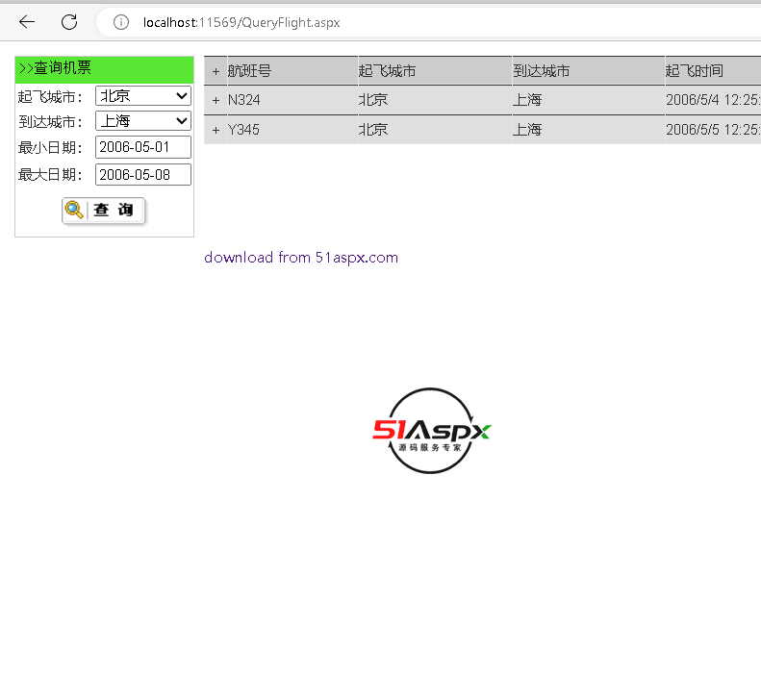Image resolution: width=761 pixels, height=700 pixels.
Task: Click the magnifier search (查询) button
Action: [103, 211]
